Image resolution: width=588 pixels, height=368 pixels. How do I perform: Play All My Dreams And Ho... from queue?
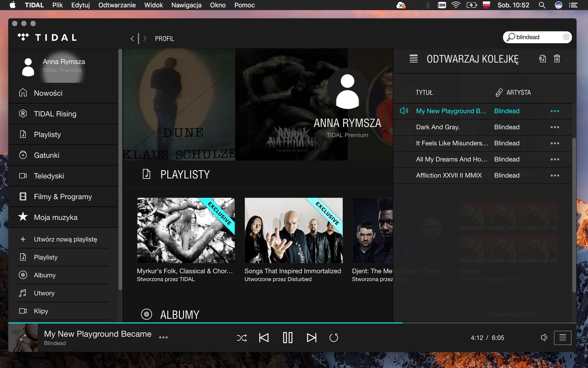(x=452, y=159)
